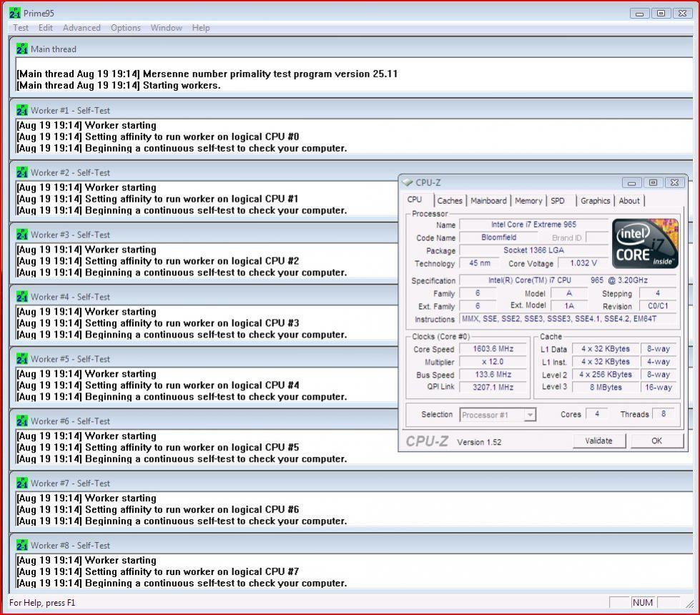Click the CPU-Z title bar icon
The image size is (700, 615).
click(407, 182)
